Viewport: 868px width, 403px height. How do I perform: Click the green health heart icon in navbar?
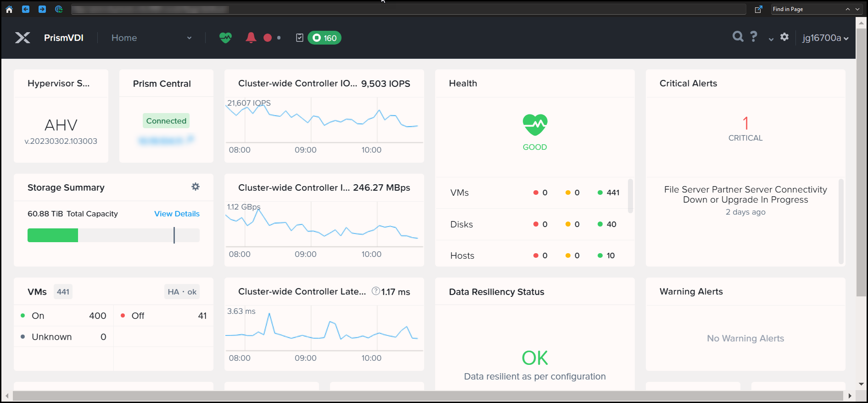pos(225,38)
